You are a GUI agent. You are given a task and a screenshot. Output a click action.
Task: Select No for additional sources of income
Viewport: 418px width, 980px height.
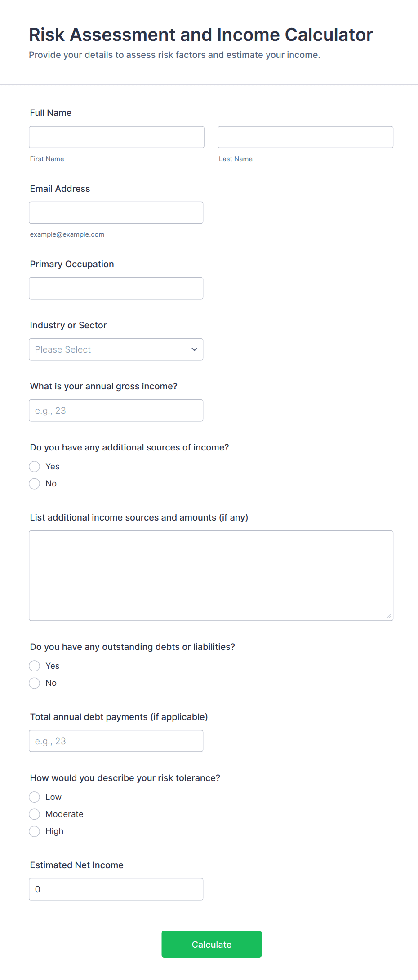[x=35, y=484]
